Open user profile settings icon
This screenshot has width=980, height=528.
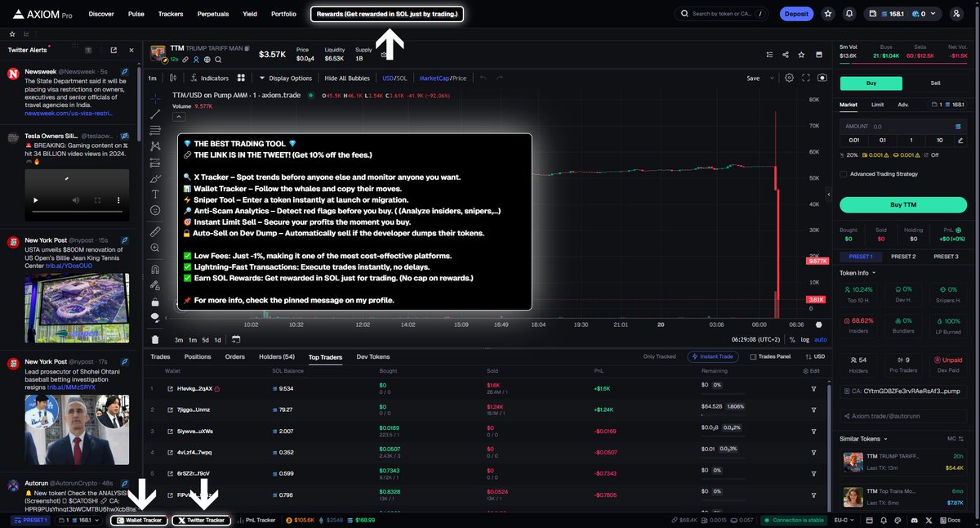(955, 14)
